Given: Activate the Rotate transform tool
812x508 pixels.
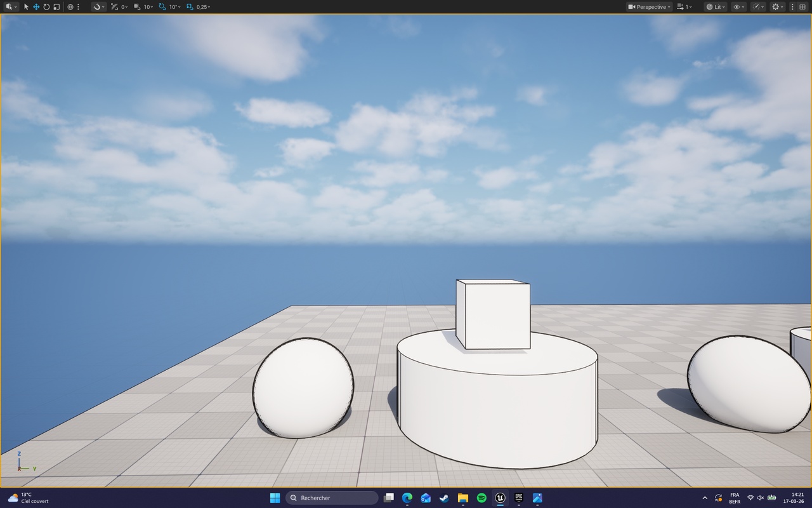Looking at the screenshot, I should tap(46, 6).
